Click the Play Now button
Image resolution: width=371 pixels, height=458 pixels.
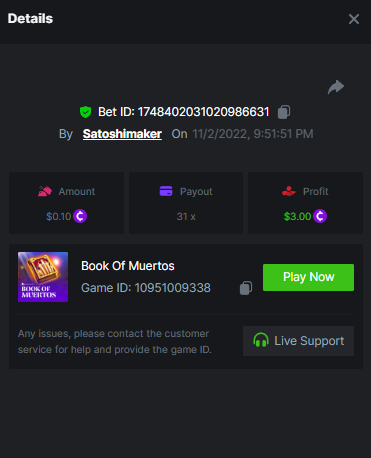(308, 277)
